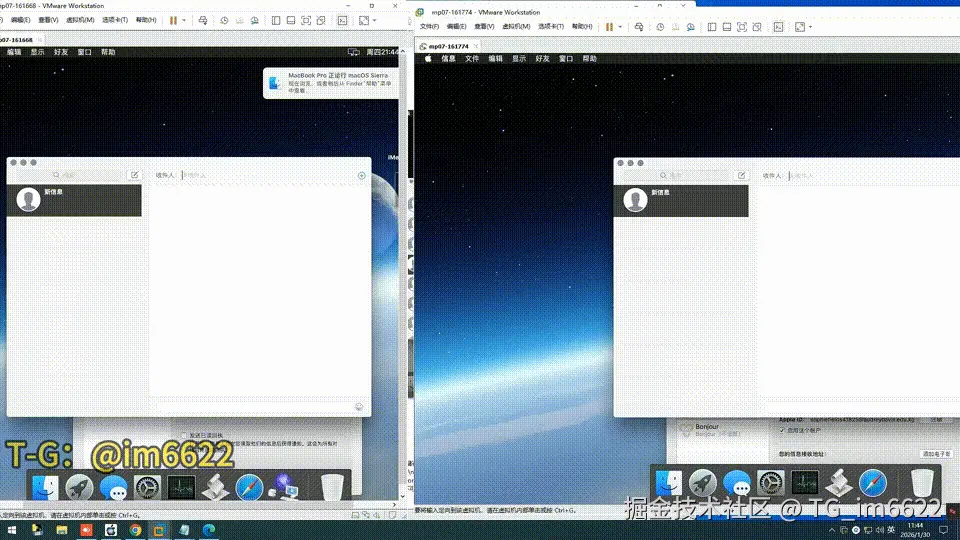Open Chrome from the Windows taskbar
This screenshot has width=960, height=540.
tap(135, 530)
